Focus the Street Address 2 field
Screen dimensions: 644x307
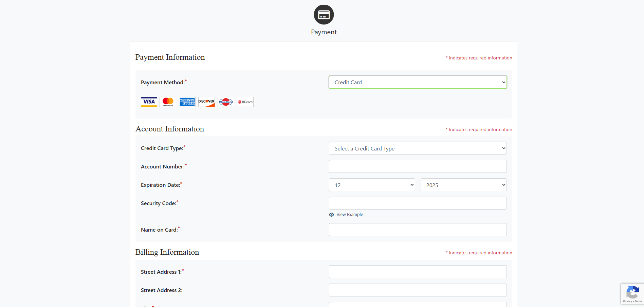pos(418,290)
